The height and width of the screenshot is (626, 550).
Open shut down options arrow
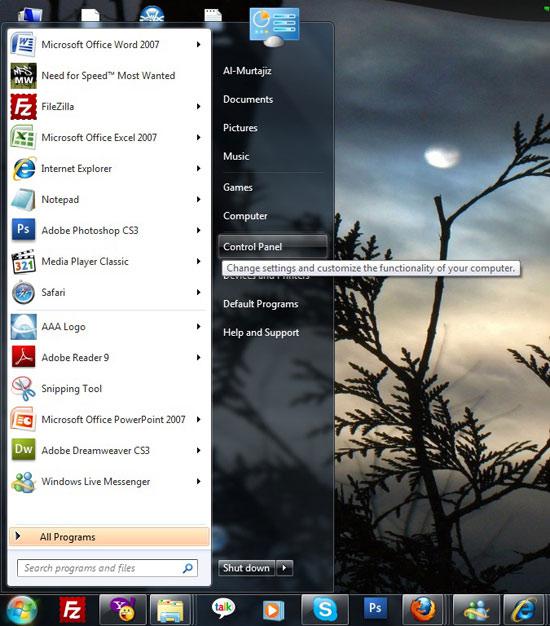(x=284, y=568)
